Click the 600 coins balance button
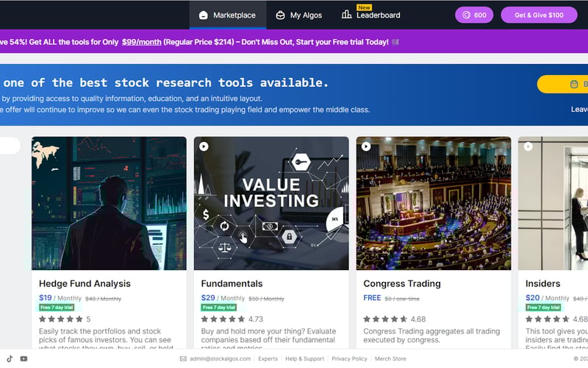 tap(474, 15)
